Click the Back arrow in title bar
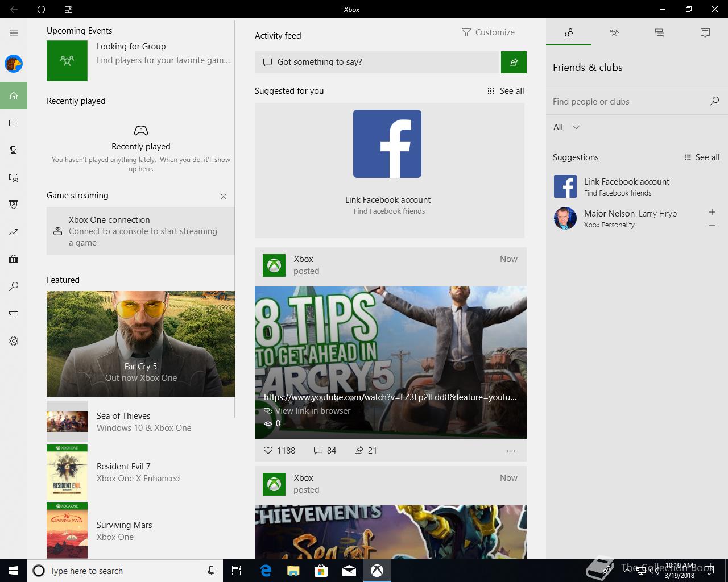 pos(14,9)
